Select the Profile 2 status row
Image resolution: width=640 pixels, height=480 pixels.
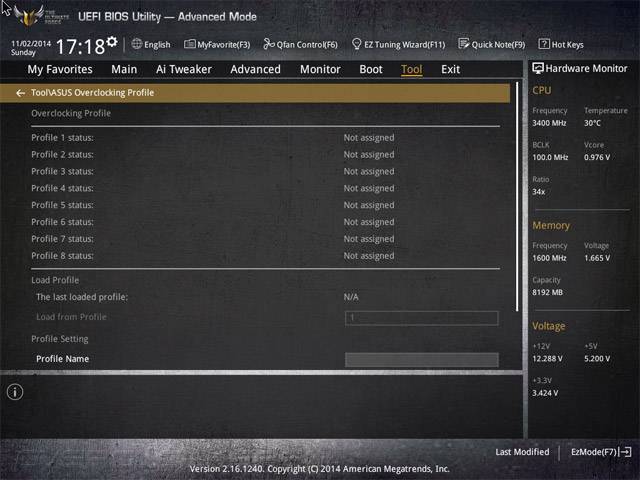coord(265,155)
